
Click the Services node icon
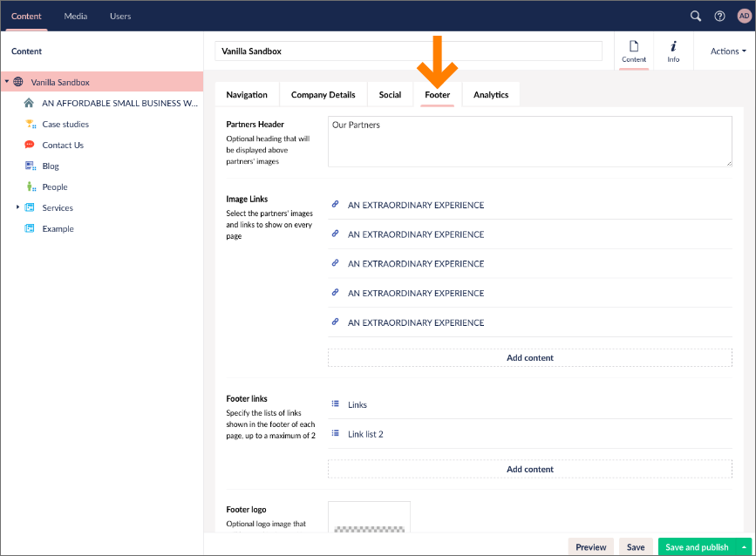tap(30, 207)
